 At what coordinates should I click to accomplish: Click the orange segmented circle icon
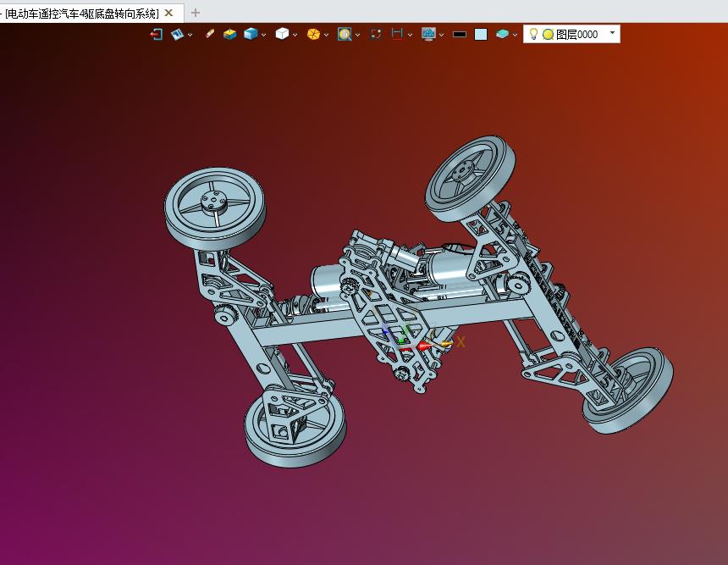[x=313, y=34]
